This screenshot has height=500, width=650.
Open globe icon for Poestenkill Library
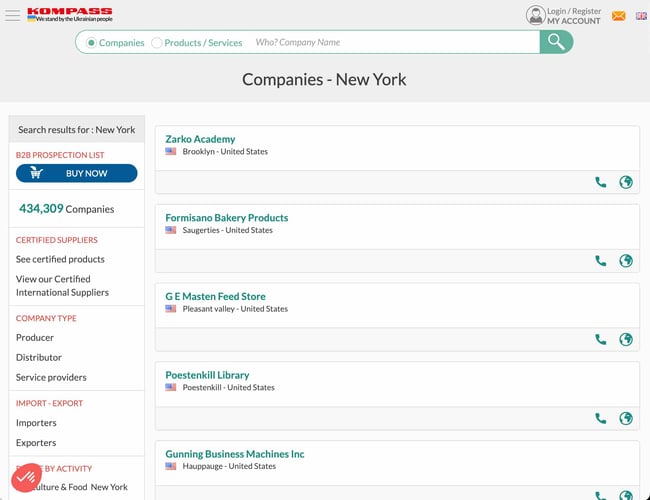tap(626, 418)
